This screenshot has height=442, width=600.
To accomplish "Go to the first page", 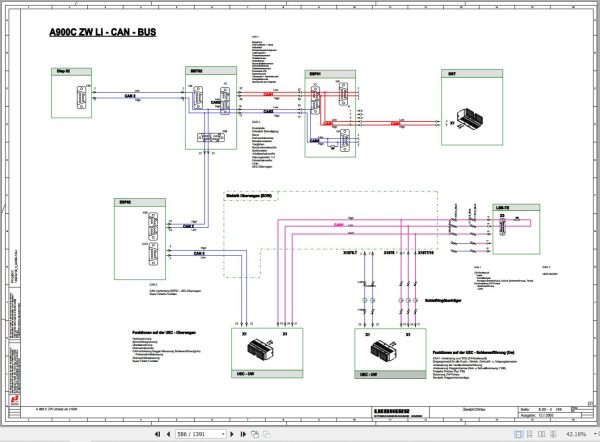I will 157,434.
